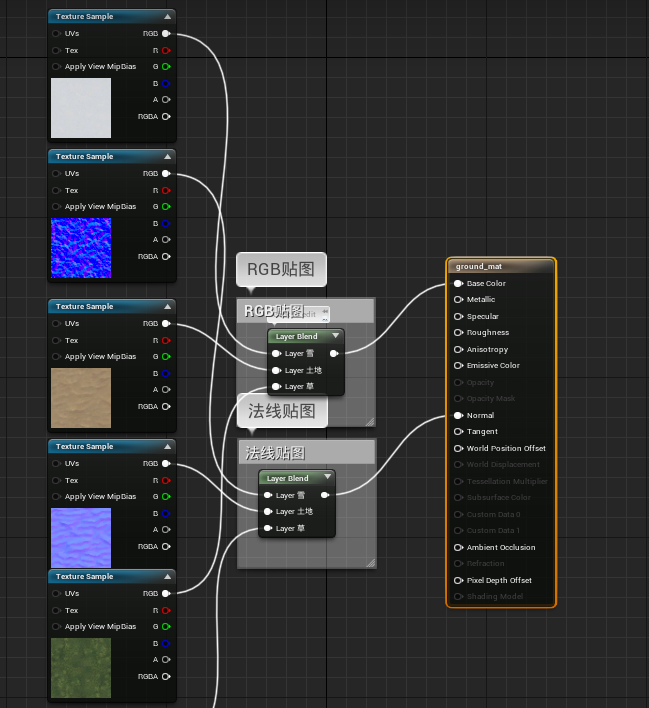Click the RGB output pin of snow Texture Sample
This screenshot has height=708, width=649.
(x=166, y=33)
